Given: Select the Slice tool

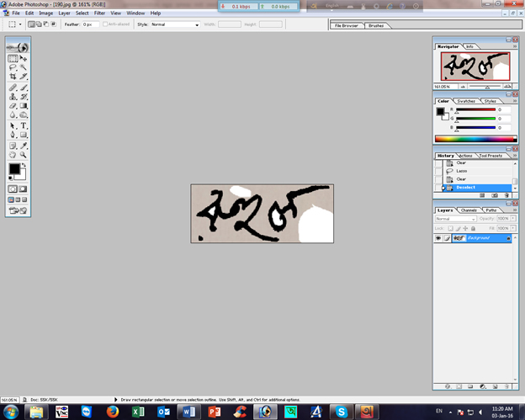Looking at the screenshot, I should click(23, 77).
